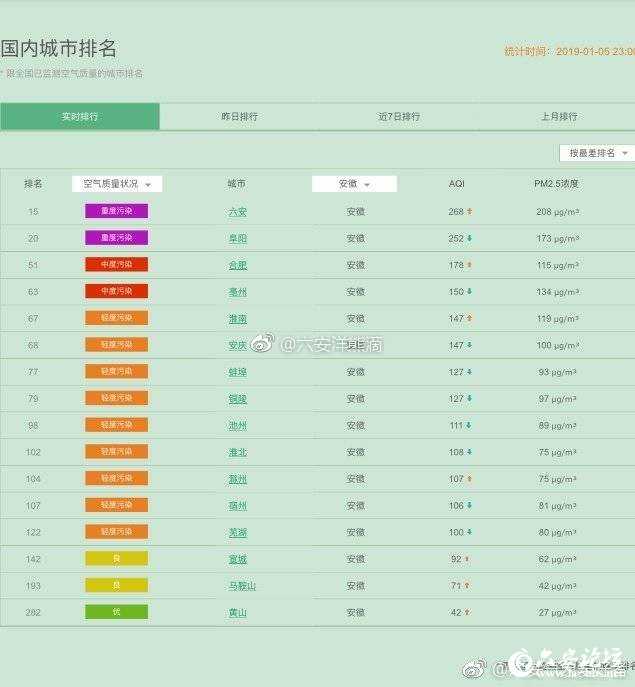
Task: Click the down arrow beside AQI 111
Action: point(469,426)
